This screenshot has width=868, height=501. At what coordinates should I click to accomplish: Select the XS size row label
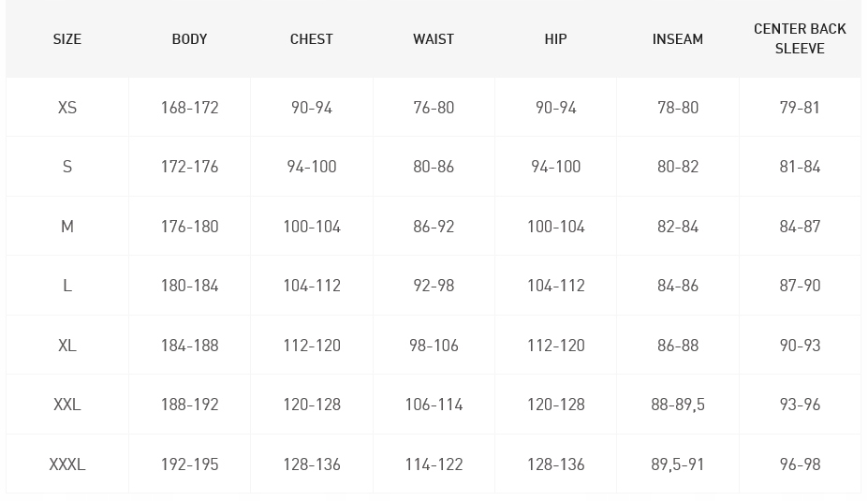click(x=67, y=108)
